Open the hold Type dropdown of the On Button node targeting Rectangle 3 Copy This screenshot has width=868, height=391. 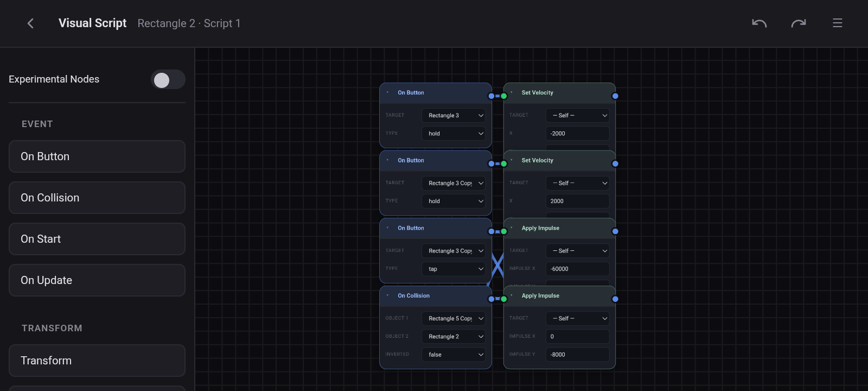pyautogui.click(x=454, y=201)
